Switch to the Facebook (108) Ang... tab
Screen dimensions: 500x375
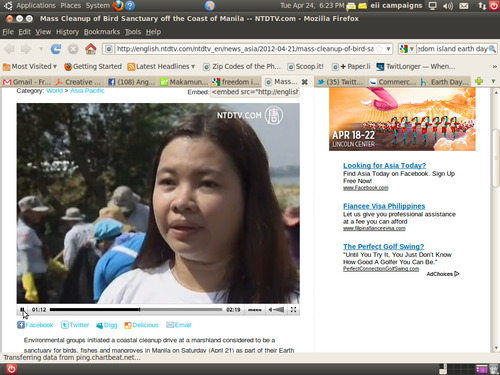click(132, 82)
